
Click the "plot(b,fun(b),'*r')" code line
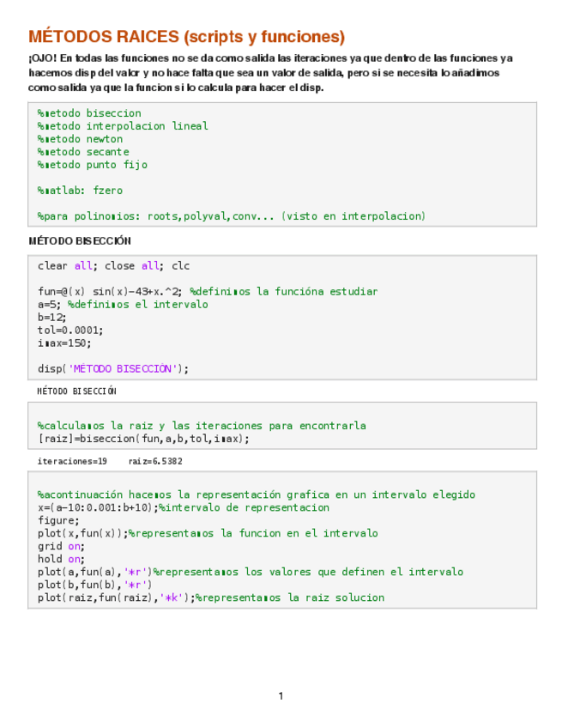click(x=95, y=585)
